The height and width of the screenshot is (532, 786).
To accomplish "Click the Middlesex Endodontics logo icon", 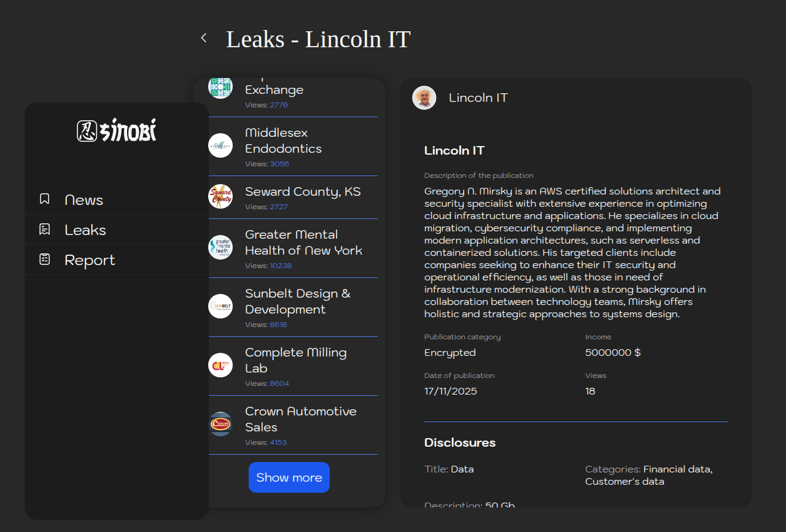I will click(x=220, y=145).
